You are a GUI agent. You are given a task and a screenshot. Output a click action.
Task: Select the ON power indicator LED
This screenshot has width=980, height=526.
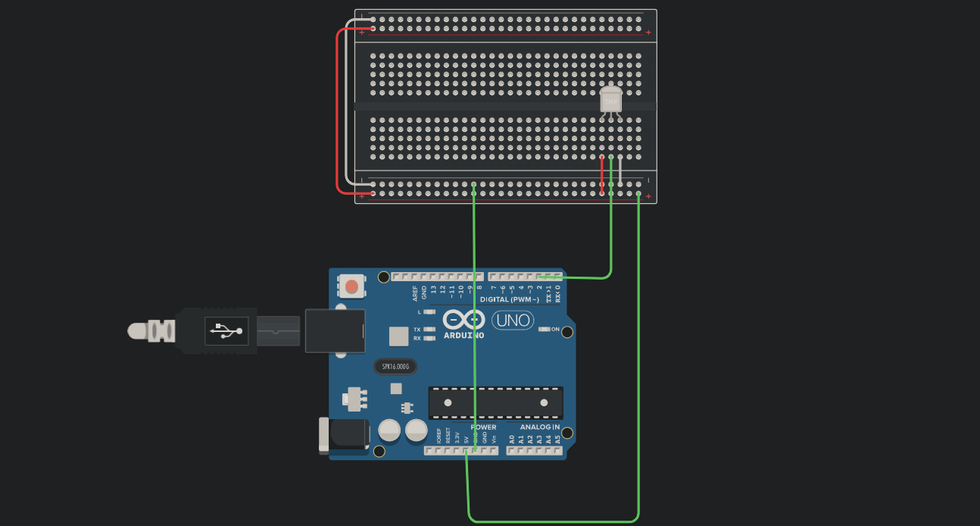pyautogui.click(x=544, y=330)
